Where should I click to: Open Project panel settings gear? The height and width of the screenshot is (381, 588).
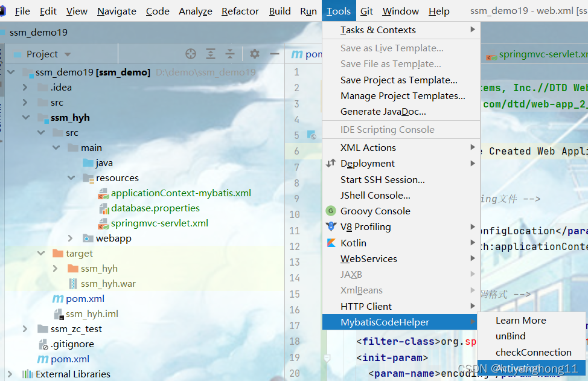255,54
